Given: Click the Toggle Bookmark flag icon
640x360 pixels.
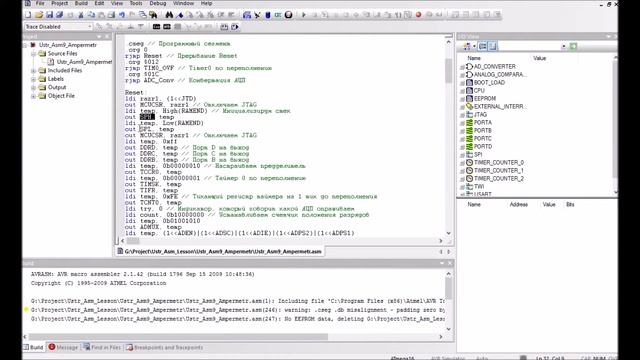Looking at the screenshot, I should (x=180, y=15).
